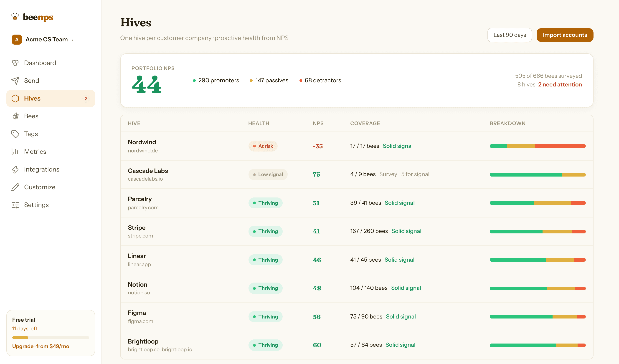Screen dimensions: 619x364
Task: Open Settings from the sidebar
Action: click(x=51, y=205)
